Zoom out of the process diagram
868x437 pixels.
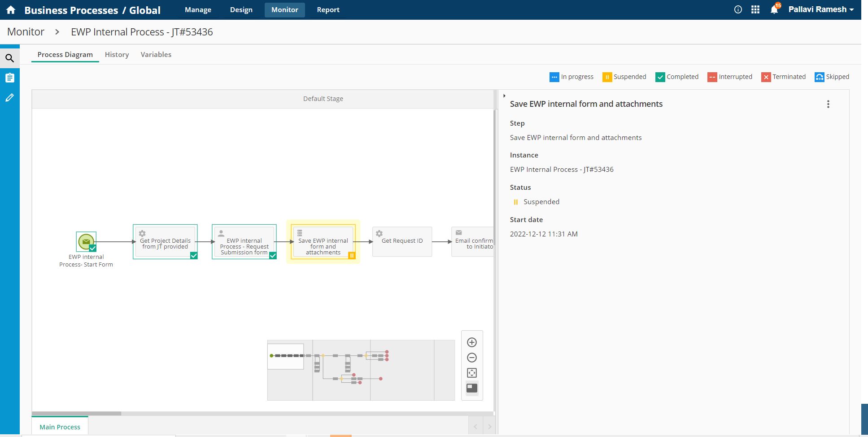[x=472, y=358]
